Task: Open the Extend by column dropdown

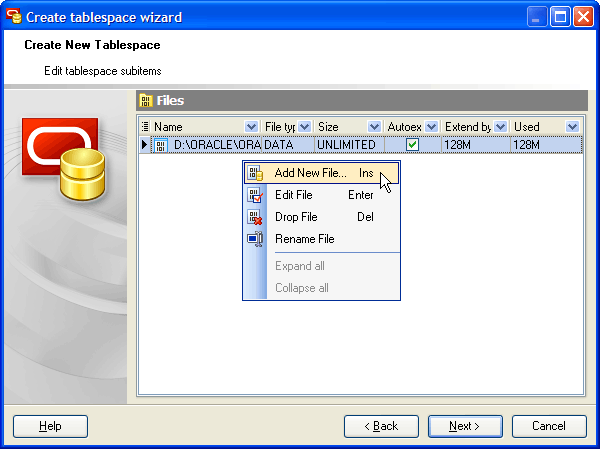Action: tap(500, 127)
